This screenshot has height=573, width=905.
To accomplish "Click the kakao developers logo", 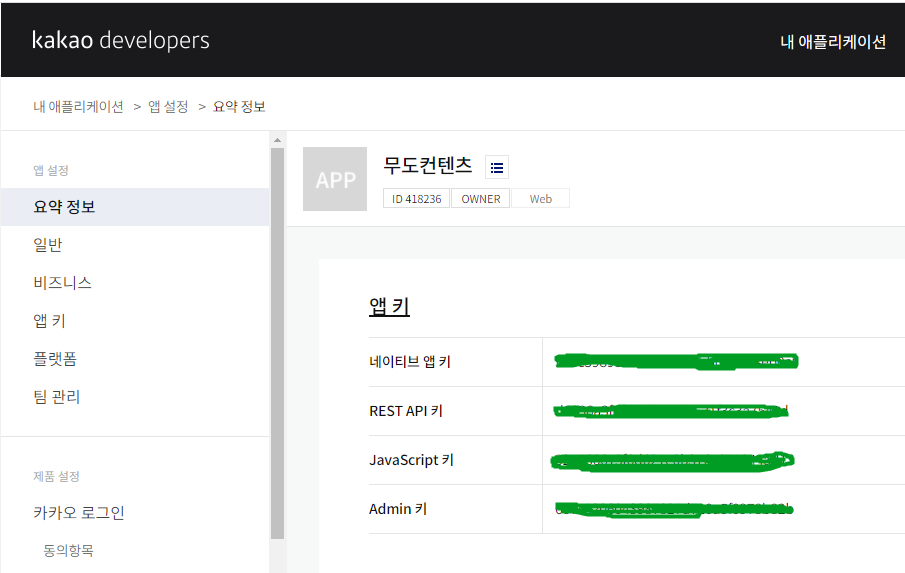I will point(121,40).
